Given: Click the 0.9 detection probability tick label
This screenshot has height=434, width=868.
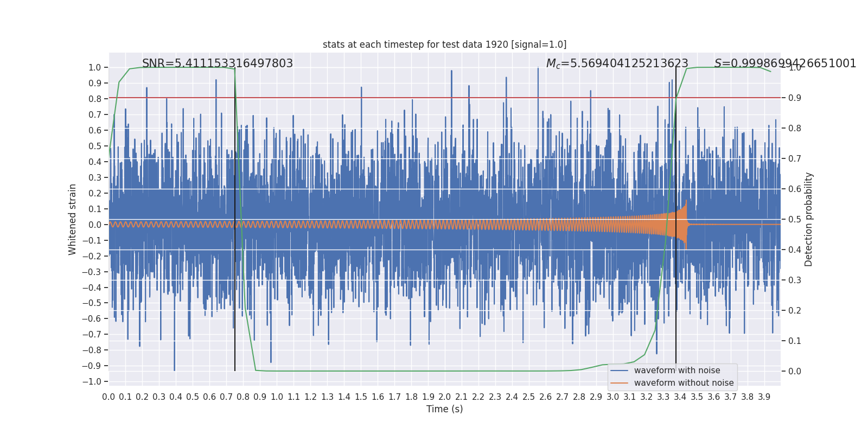Looking at the screenshot, I should coord(795,98).
